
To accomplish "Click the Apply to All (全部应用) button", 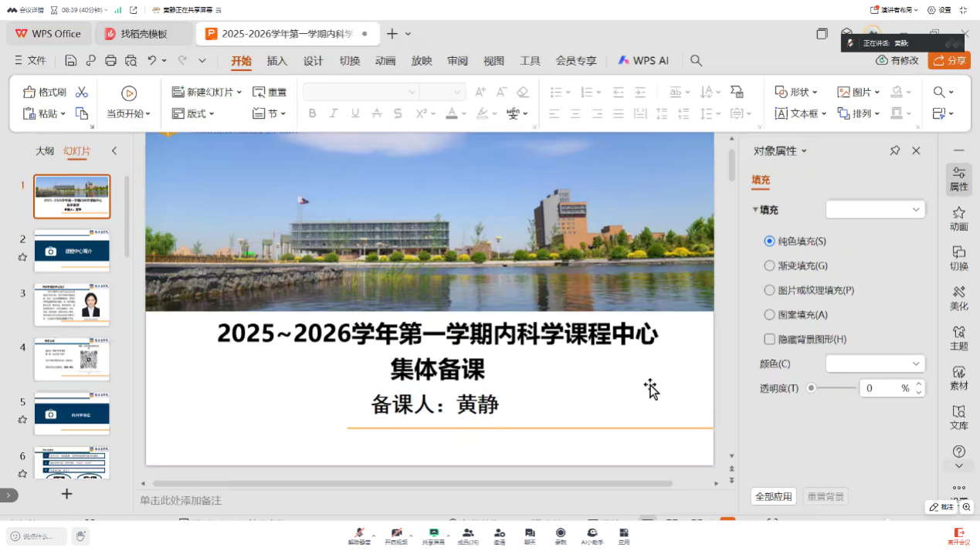I will 773,496.
